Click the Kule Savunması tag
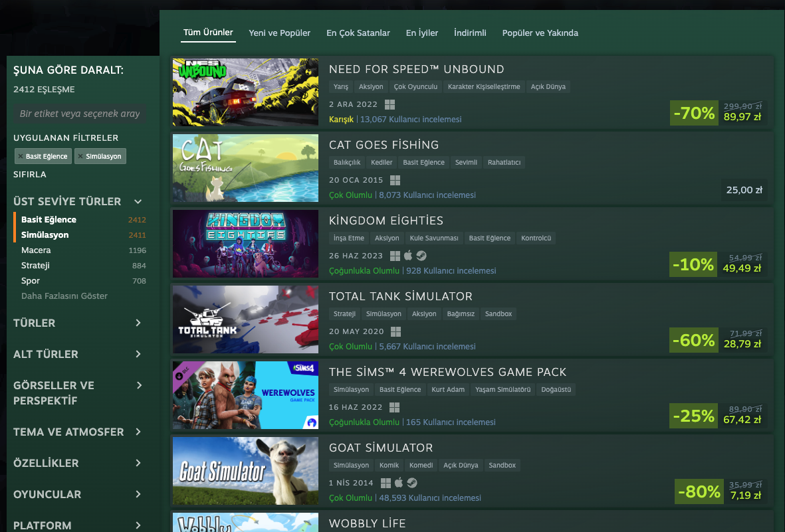 click(x=434, y=238)
